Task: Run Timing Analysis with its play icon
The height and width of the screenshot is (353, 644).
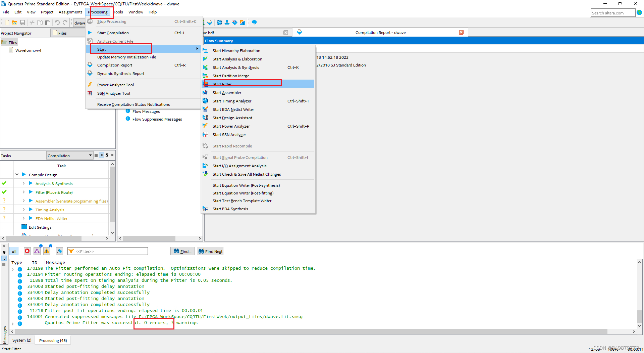Action: 31,210
